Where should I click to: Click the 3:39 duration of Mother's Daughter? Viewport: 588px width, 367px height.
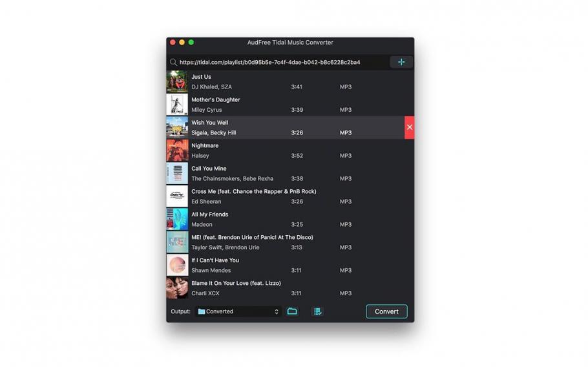point(297,110)
